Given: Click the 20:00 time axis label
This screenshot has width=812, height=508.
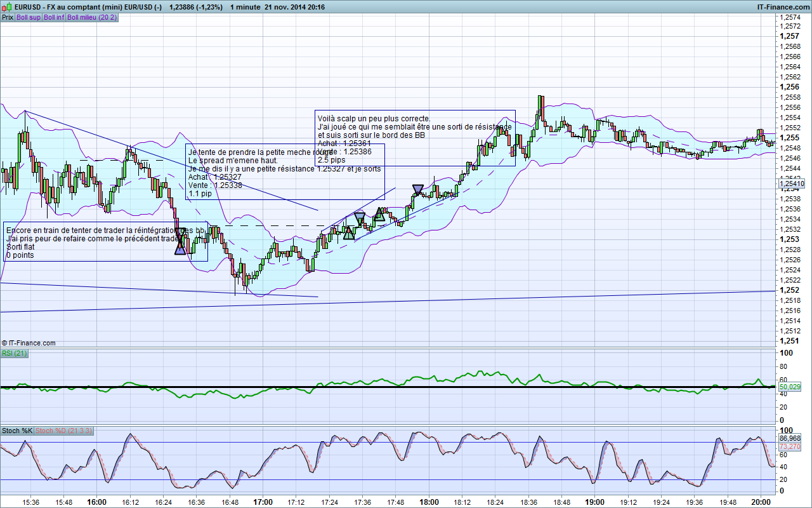Looking at the screenshot, I should [x=761, y=502].
